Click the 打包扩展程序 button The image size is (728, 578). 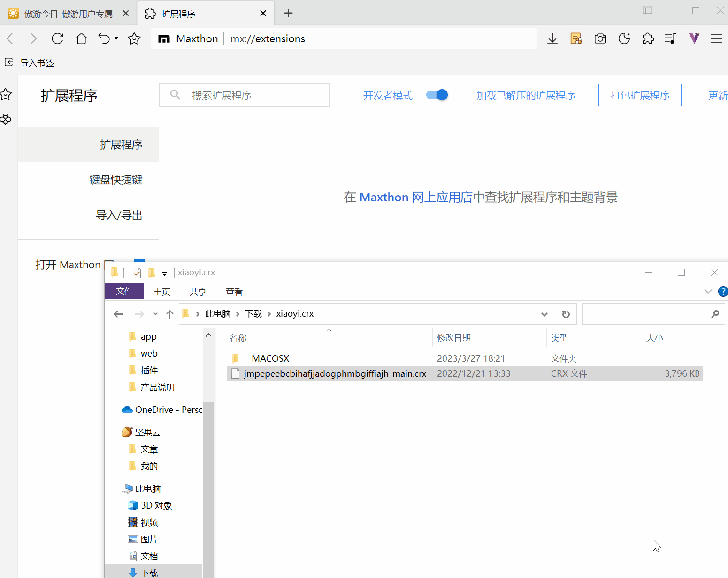coord(639,95)
